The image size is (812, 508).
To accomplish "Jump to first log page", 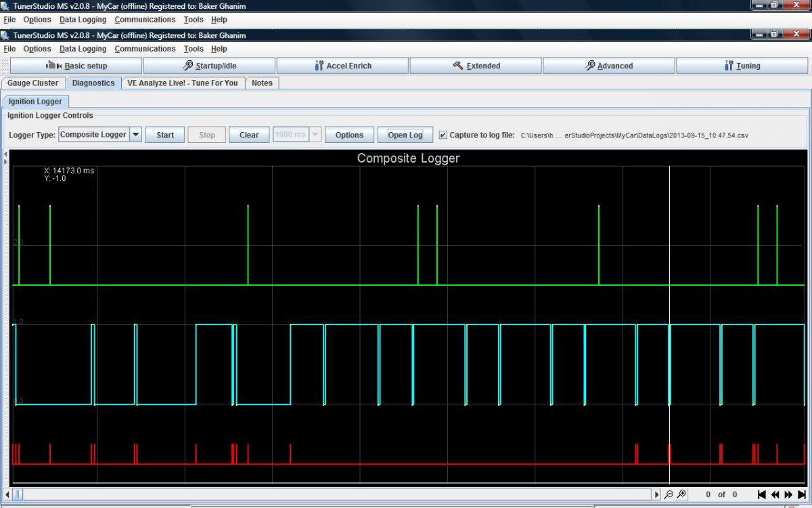I will click(762, 494).
